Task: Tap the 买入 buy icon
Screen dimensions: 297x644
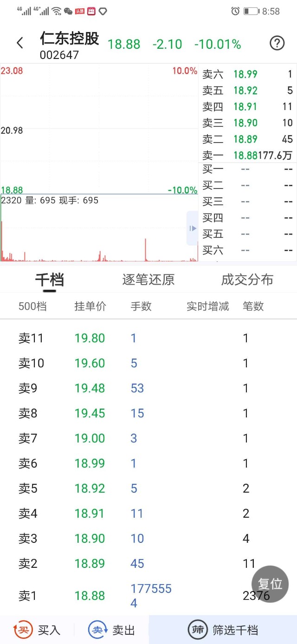Action: (x=23, y=630)
